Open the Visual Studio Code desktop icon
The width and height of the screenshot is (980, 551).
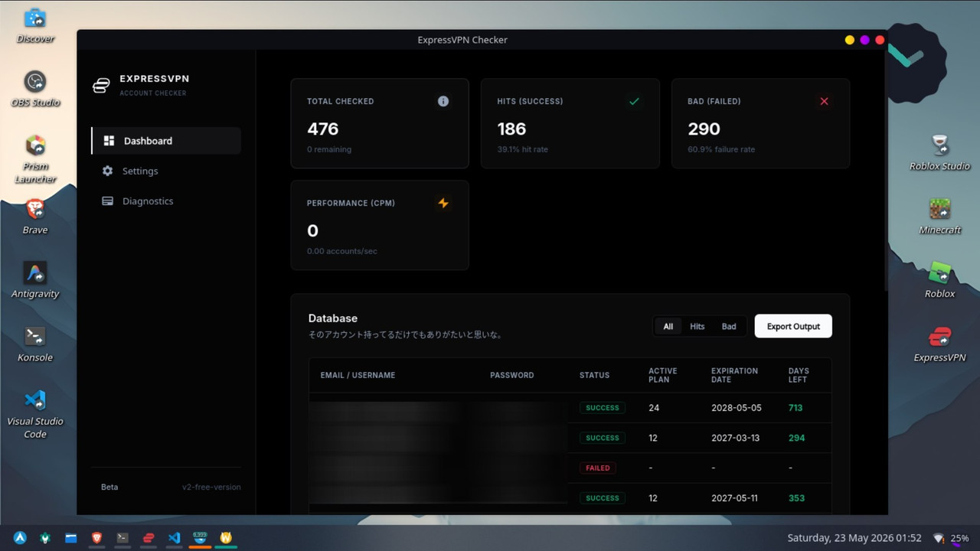pyautogui.click(x=35, y=414)
